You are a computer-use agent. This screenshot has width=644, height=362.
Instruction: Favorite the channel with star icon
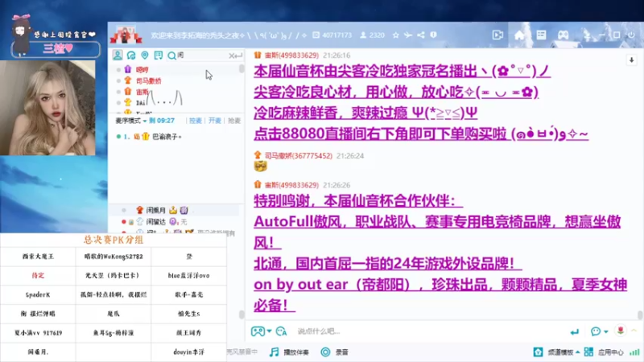pyautogui.click(x=395, y=35)
